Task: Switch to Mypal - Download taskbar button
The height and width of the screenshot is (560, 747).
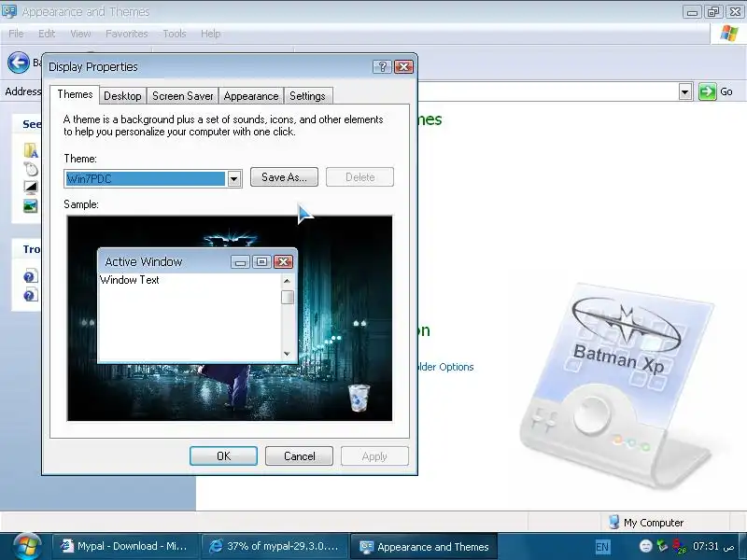Action: [x=124, y=546]
